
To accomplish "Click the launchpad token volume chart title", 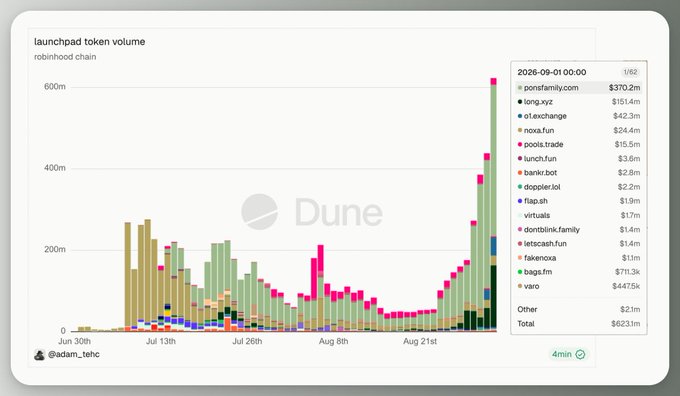I will (90, 42).
